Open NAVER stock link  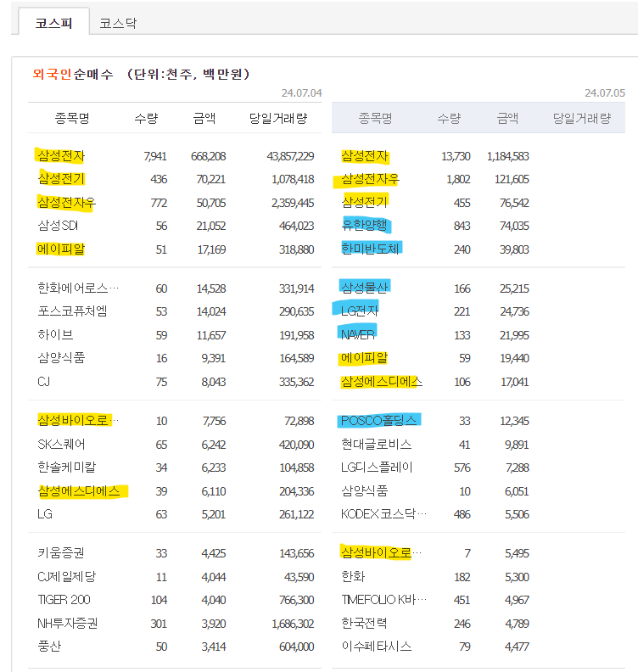pyautogui.click(x=358, y=334)
